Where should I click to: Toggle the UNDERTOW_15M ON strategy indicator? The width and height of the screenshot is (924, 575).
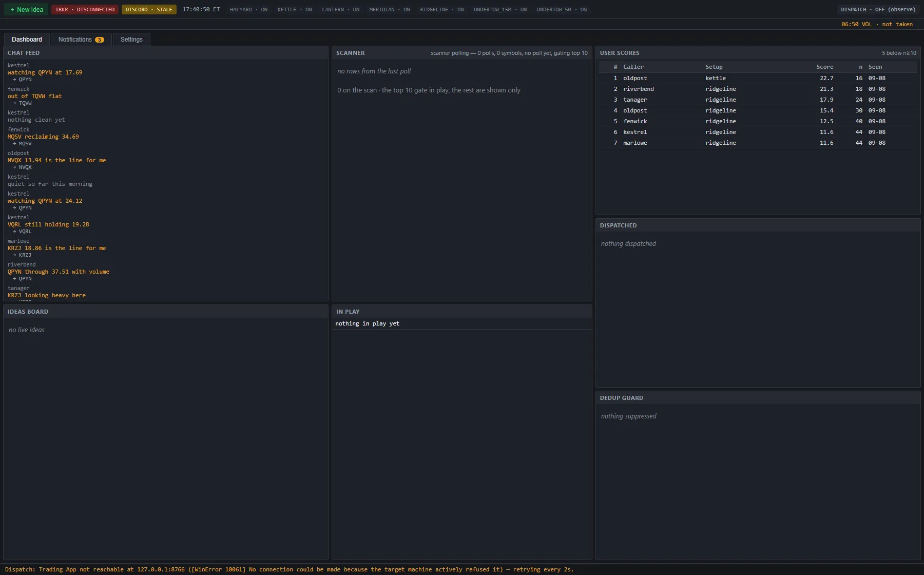(x=500, y=10)
